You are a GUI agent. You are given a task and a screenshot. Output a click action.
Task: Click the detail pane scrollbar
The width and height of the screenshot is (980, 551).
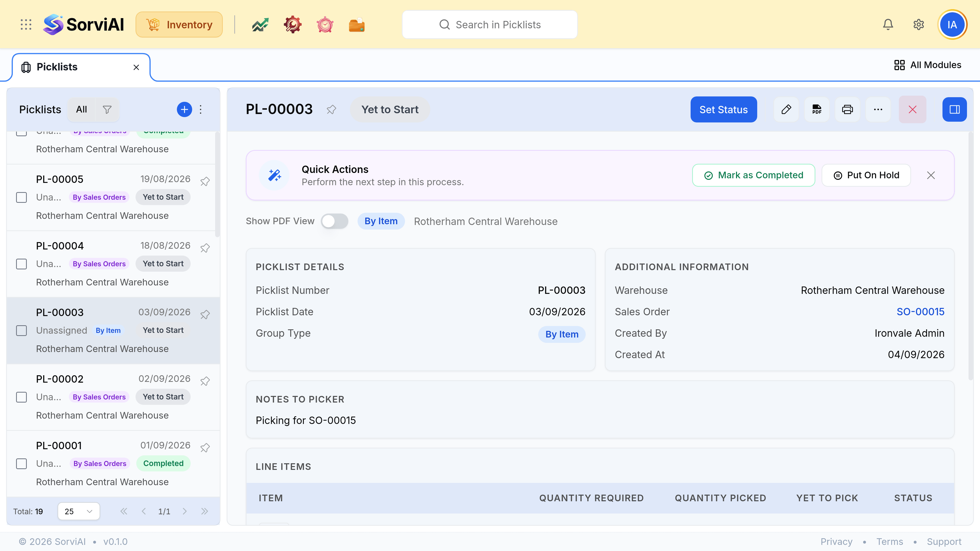click(971, 256)
